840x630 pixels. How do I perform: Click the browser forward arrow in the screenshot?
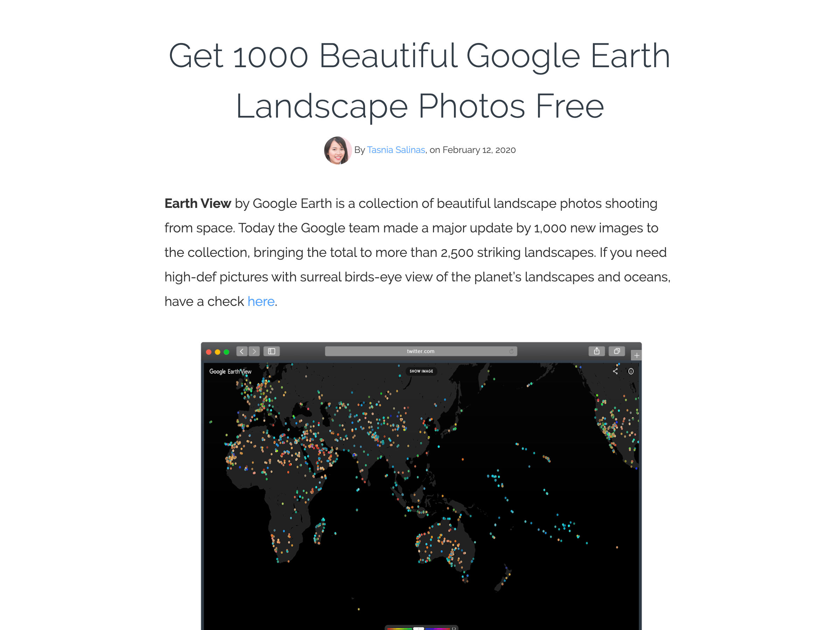[x=254, y=351]
